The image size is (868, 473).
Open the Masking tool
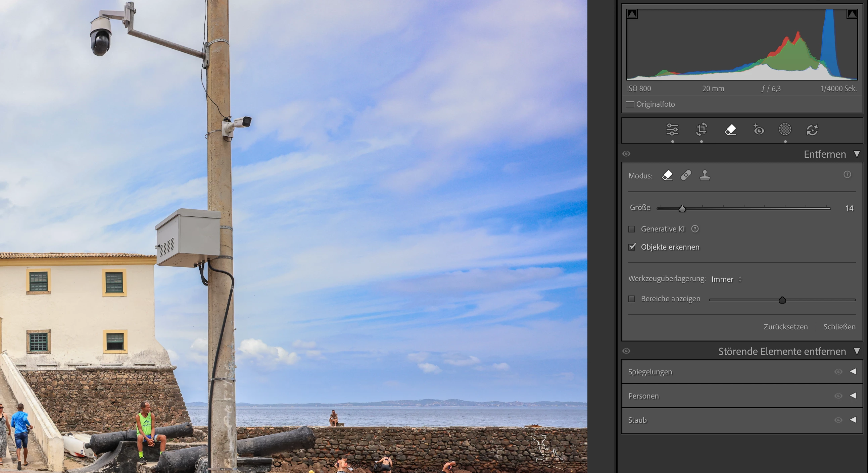(x=785, y=129)
